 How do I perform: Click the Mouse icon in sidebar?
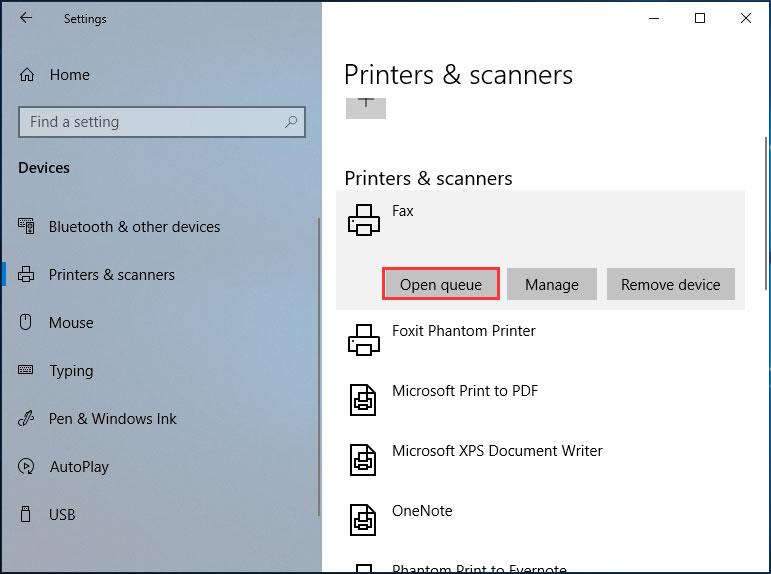point(26,322)
